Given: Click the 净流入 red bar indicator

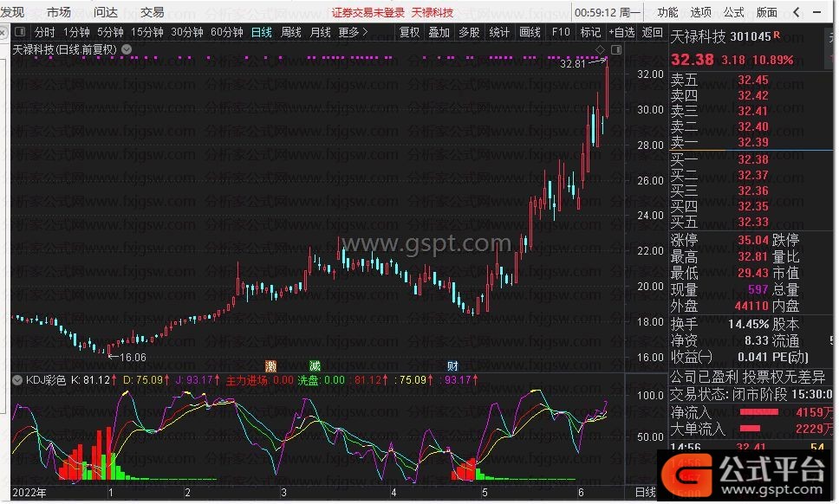Looking at the screenshot, I should click(758, 411).
